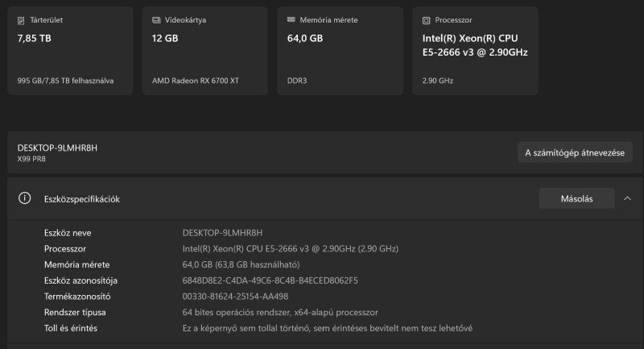
Task: Click the info icon beside Eszközspecifikációk
Action: (x=25, y=198)
